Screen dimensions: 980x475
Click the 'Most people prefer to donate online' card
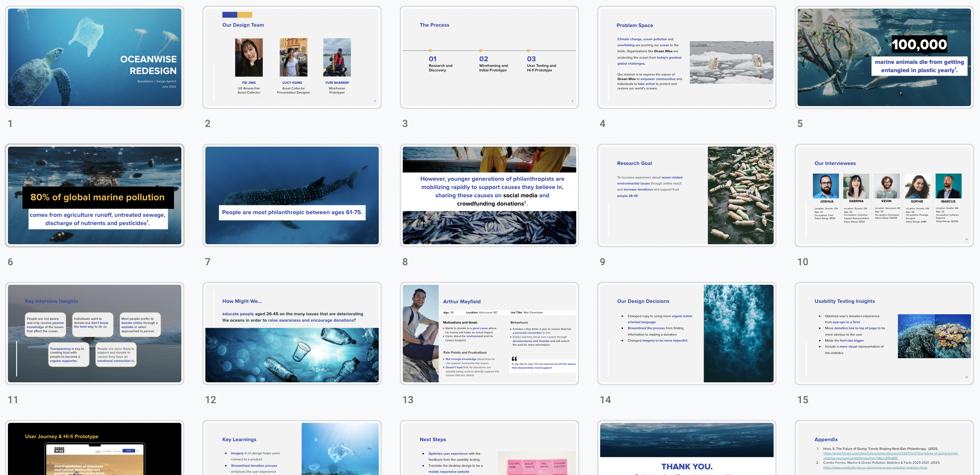[x=140, y=325]
